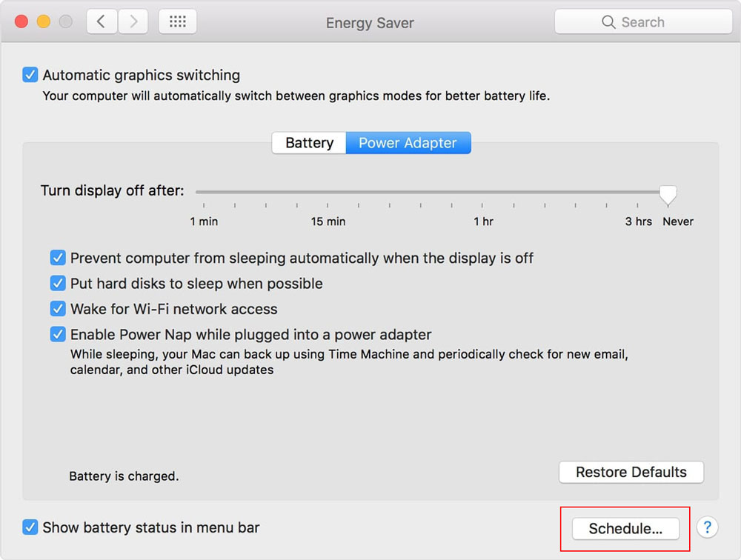This screenshot has width=741, height=560.
Task: Click the magnifying glass search icon
Action: pos(608,22)
